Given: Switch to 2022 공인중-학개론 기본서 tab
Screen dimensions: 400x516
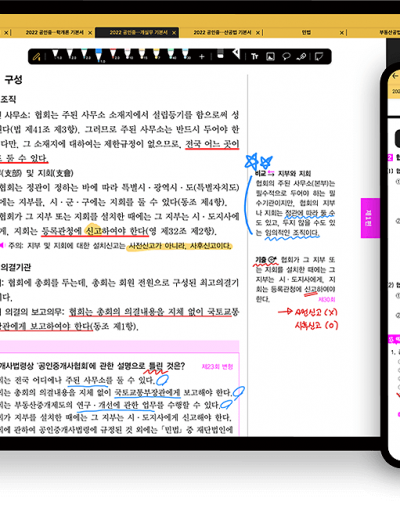Looking at the screenshot, I should pyautogui.click(x=54, y=32).
